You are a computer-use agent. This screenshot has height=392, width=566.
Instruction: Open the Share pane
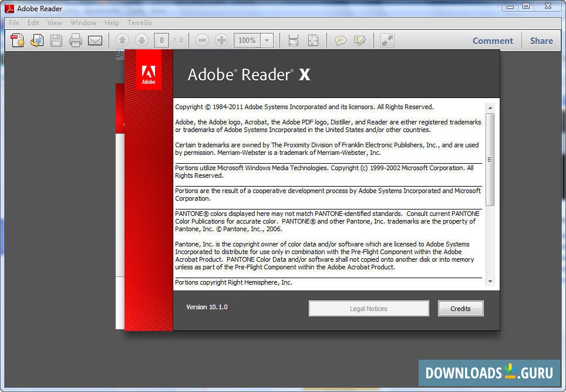[541, 40]
